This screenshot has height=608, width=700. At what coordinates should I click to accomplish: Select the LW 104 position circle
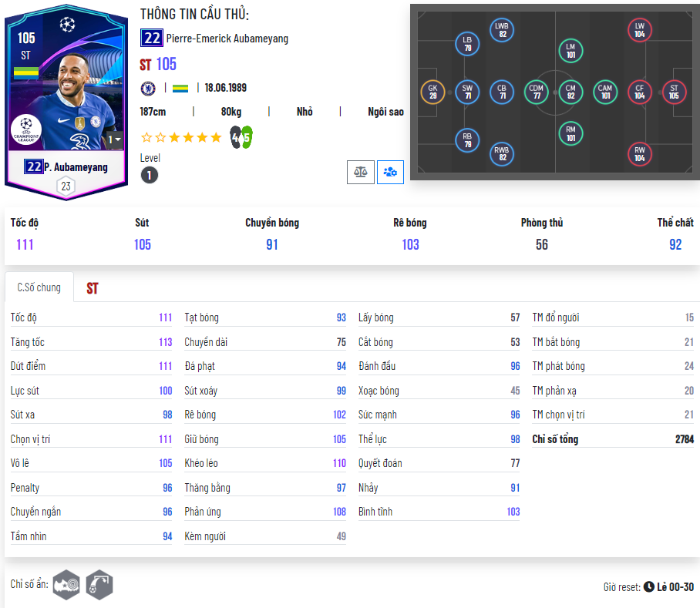(639, 30)
